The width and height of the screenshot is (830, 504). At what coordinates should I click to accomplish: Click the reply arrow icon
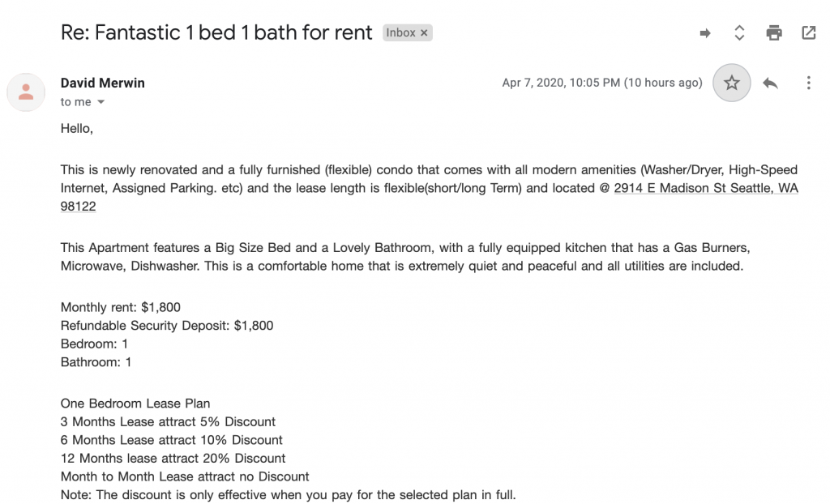coord(771,83)
